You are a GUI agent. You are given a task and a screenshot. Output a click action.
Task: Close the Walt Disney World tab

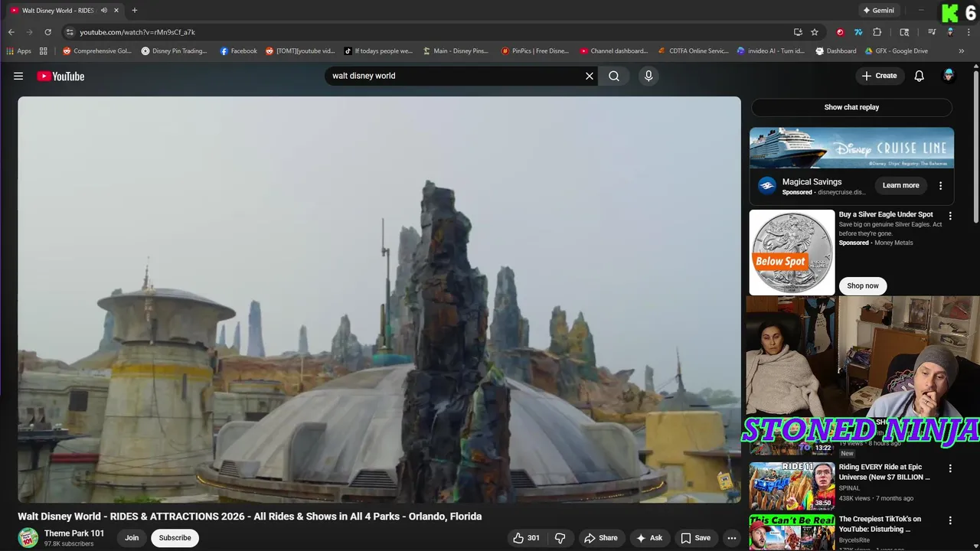116,11
